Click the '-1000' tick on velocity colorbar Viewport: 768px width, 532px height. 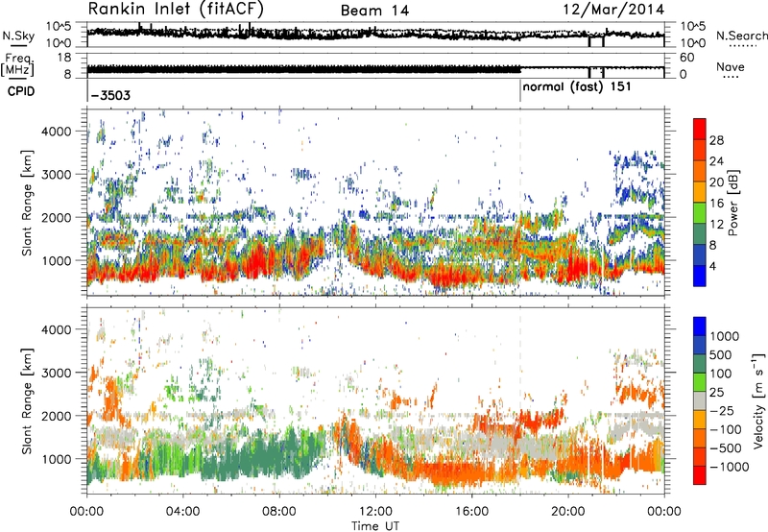730,467
